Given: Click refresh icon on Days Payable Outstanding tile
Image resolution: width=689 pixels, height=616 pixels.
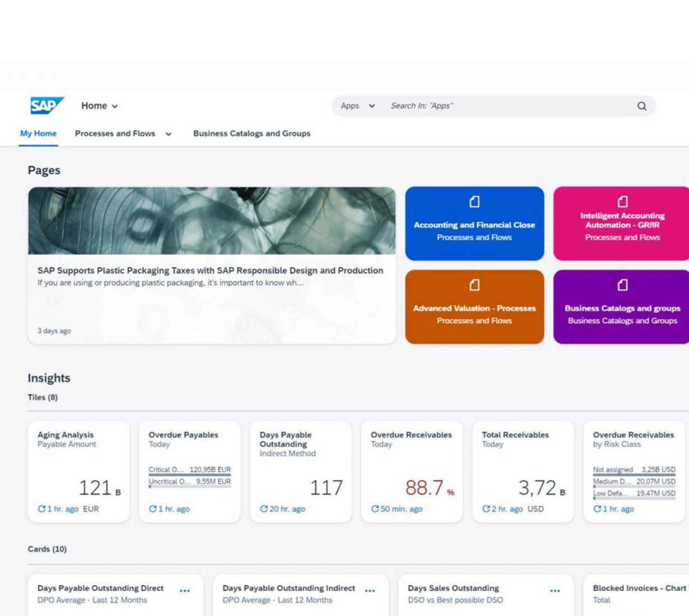Looking at the screenshot, I should tap(264, 509).
